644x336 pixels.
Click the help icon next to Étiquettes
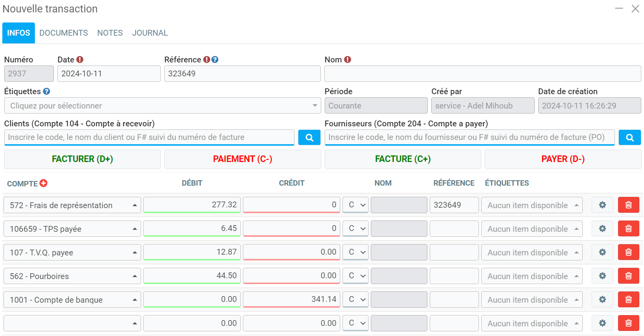tap(46, 91)
